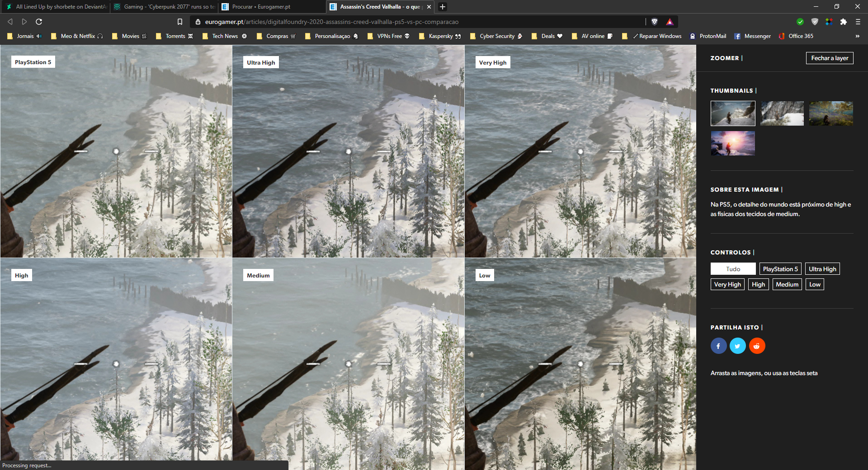Viewport: 868px width, 470px height.
Task: Open the Torrents bookmark folder
Action: point(175,36)
